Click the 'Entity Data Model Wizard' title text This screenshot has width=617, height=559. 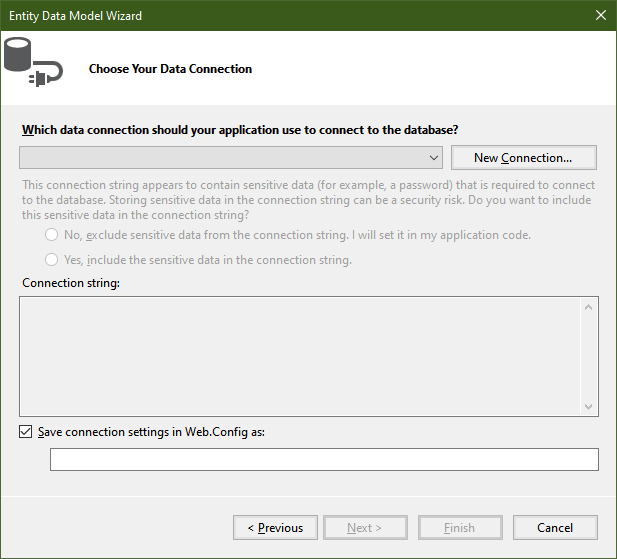tap(76, 16)
